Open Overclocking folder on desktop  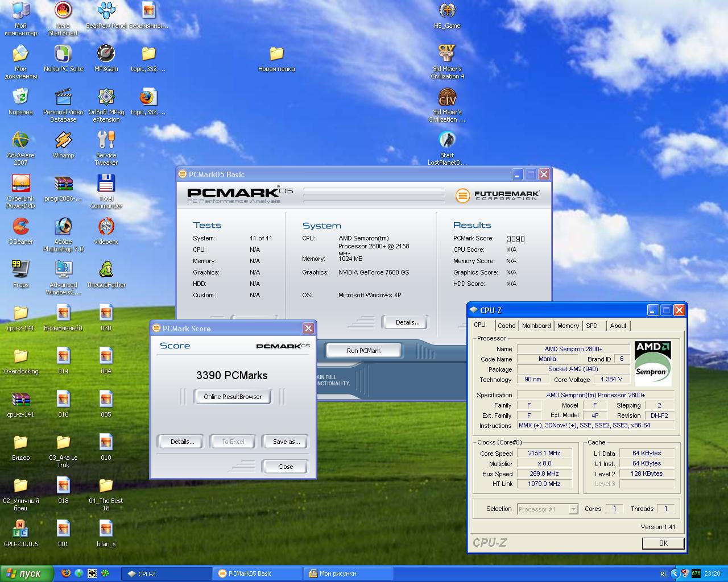20,360
